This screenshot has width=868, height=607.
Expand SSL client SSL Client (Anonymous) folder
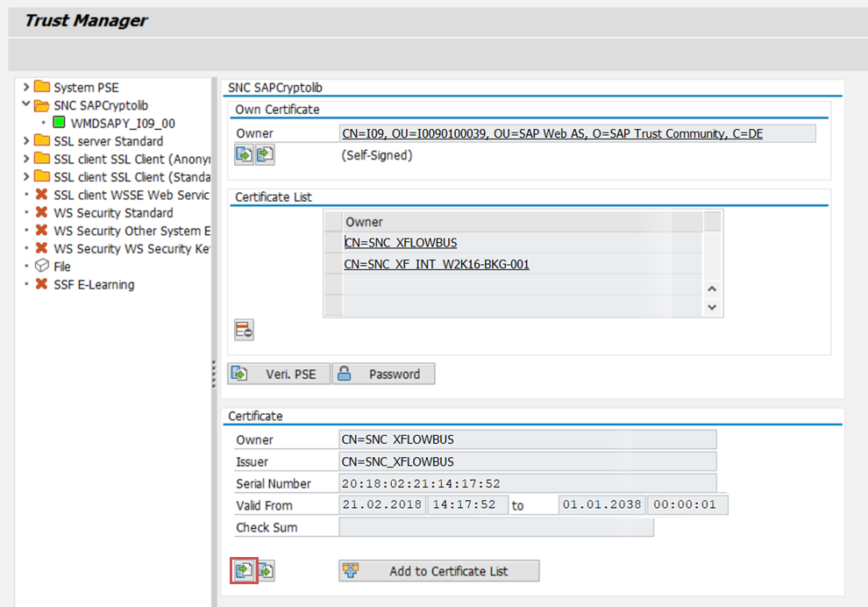tap(26, 159)
